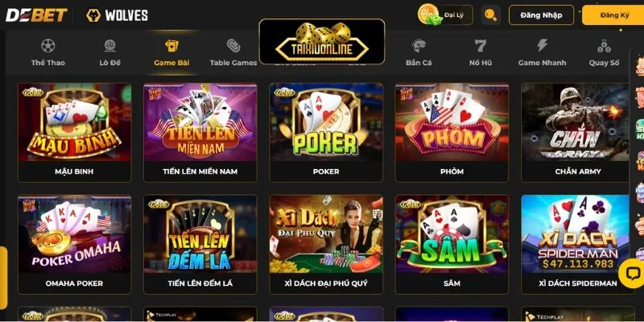Select the Game Nhanh lightning icon
This screenshot has height=322, width=644.
542,45
